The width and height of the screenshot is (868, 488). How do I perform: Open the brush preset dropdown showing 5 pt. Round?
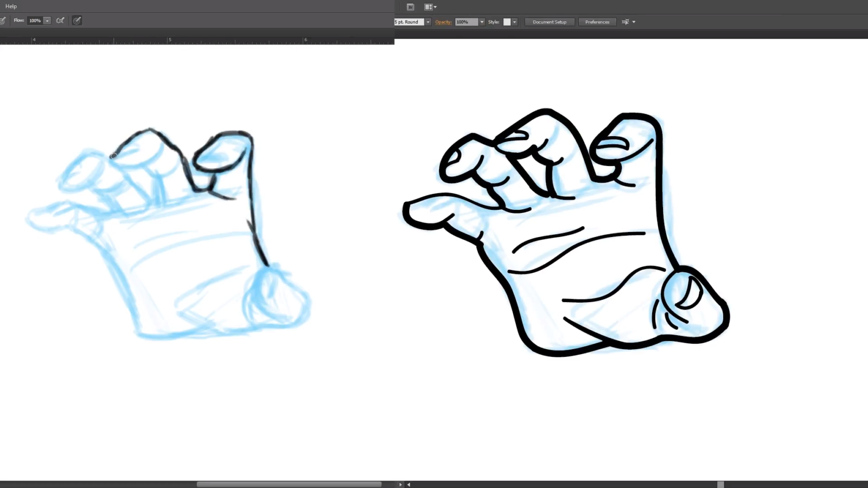[x=428, y=22]
